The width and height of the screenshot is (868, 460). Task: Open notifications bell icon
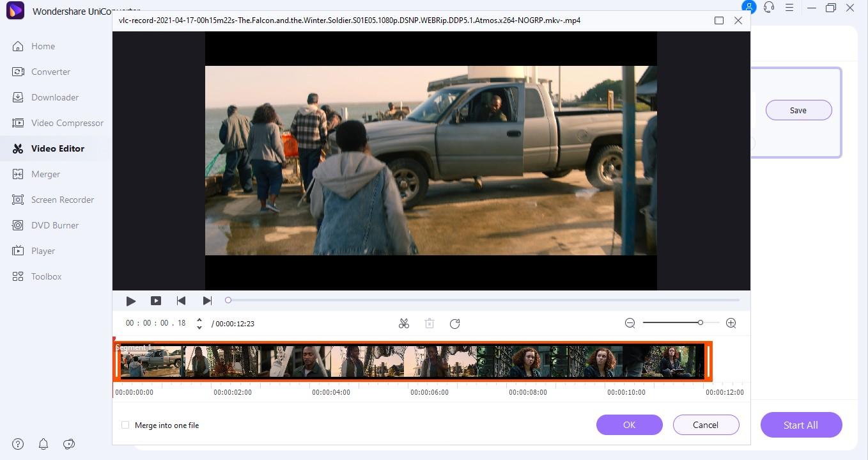tap(43, 444)
